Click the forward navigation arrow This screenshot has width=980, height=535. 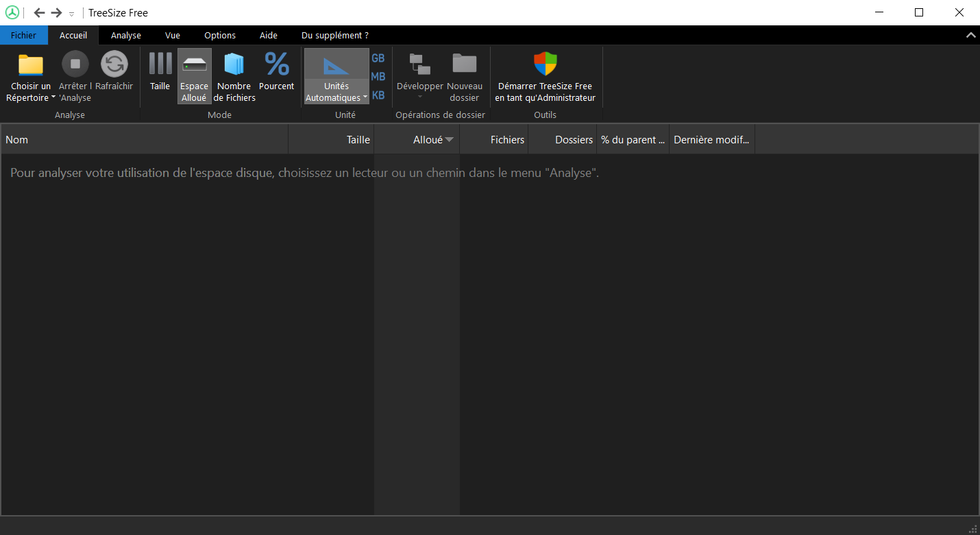(x=57, y=12)
